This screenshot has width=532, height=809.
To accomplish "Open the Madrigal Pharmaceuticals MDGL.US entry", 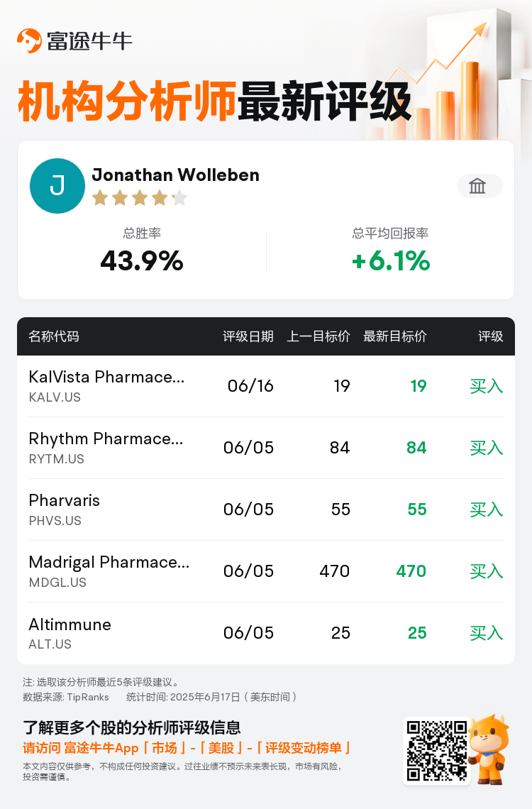I will tap(266, 571).
